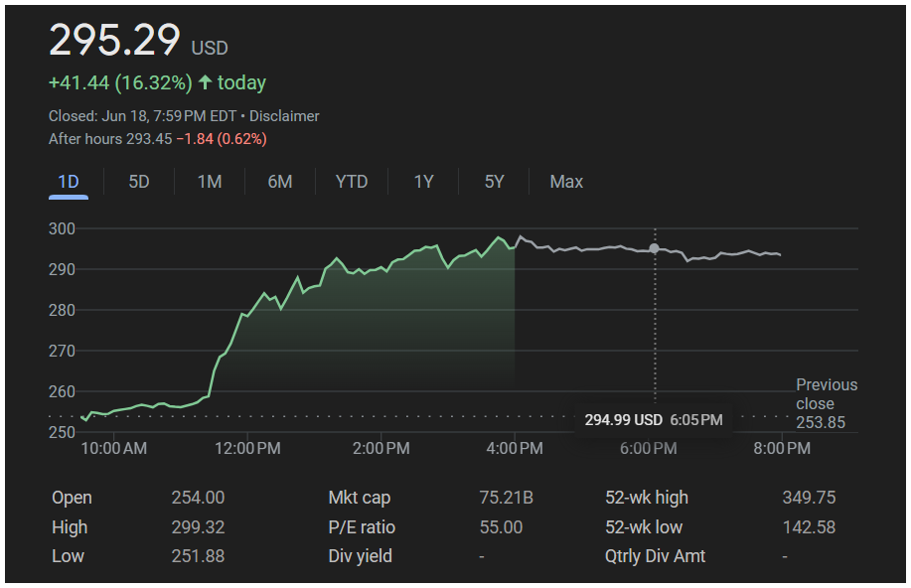Click the 12:00 PM axis label
Screen dimensions: 911x588
247,449
